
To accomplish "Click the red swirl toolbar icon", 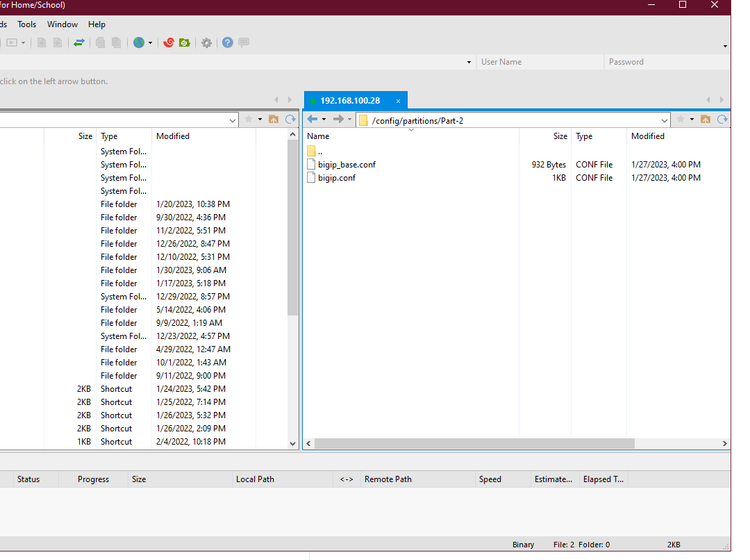I will pyautogui.click(x=168, y=43).
